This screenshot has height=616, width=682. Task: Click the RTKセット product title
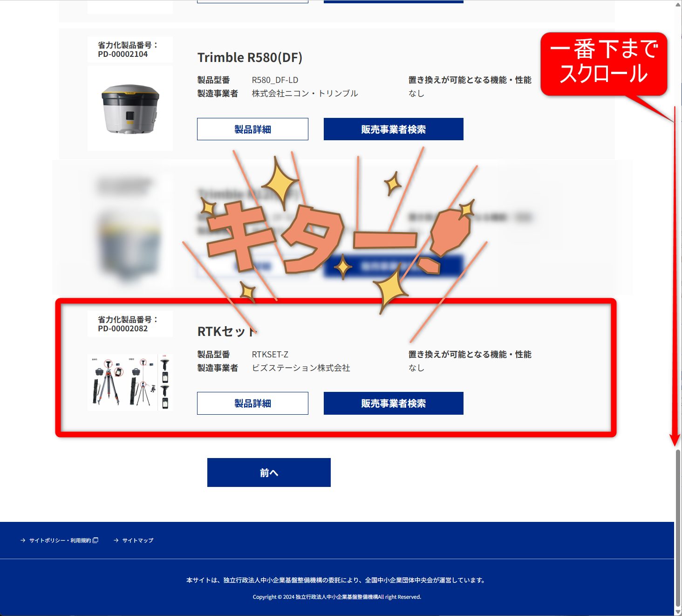[227, 331]
